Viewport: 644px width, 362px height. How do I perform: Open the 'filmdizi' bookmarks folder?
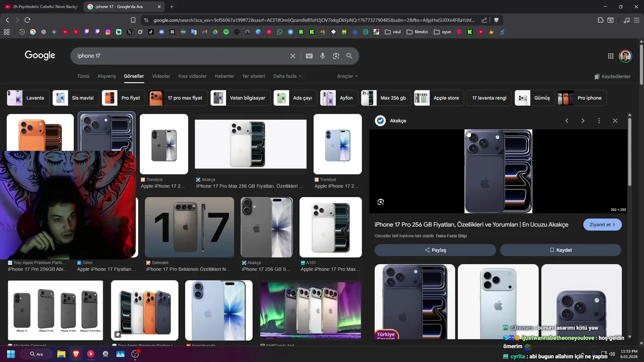(x=417, y=32)
